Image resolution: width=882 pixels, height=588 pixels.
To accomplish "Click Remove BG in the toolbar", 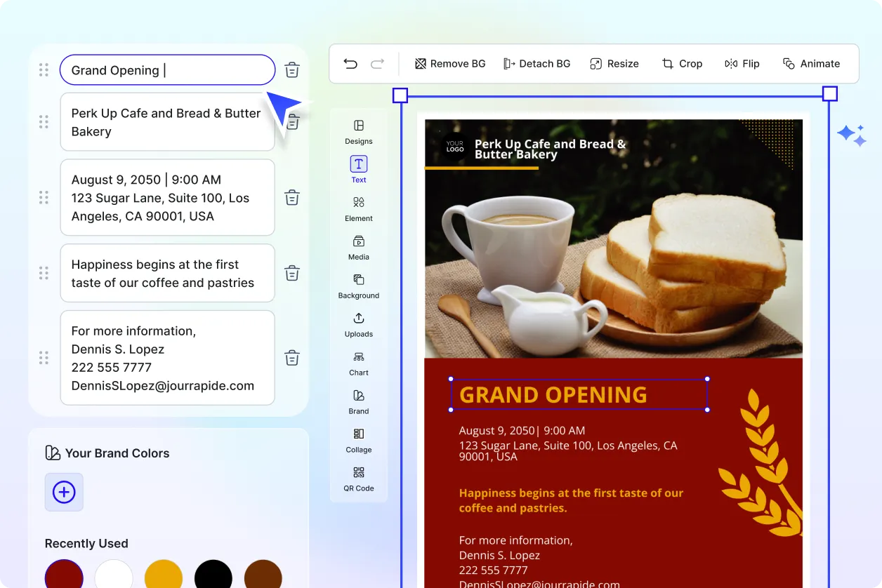I will point(449,63).
